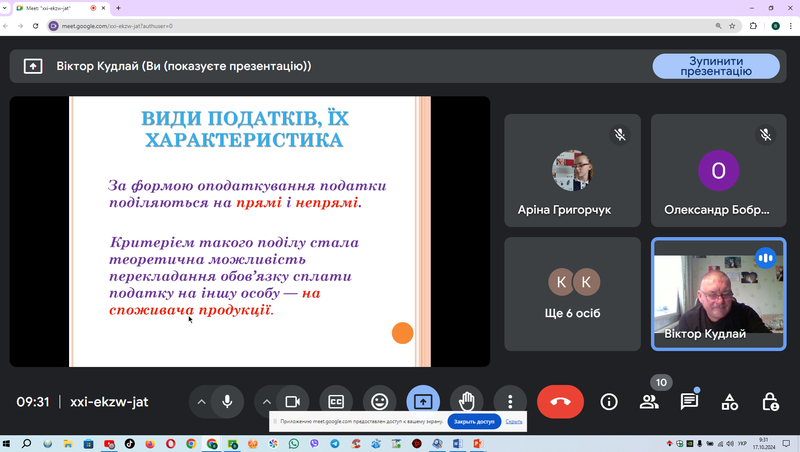The image size is (800, 452).
Task: Click the Ще 6 осіб participants tile
Action: pyautogui.click(x=572, y=294)
